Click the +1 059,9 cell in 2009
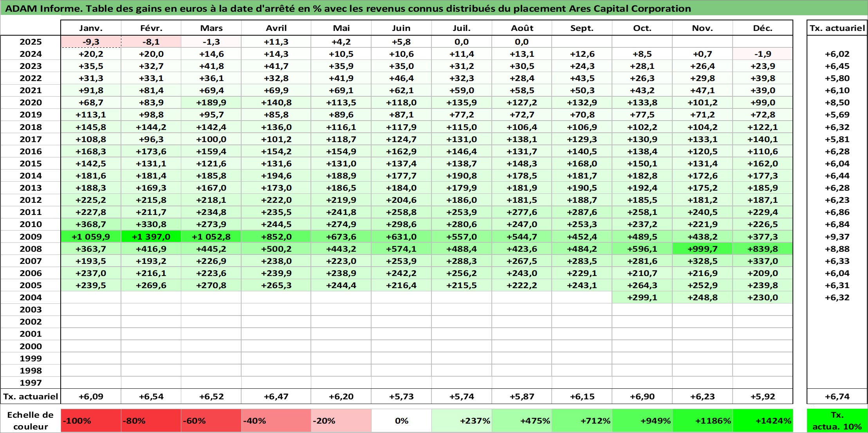 point(91,237)
